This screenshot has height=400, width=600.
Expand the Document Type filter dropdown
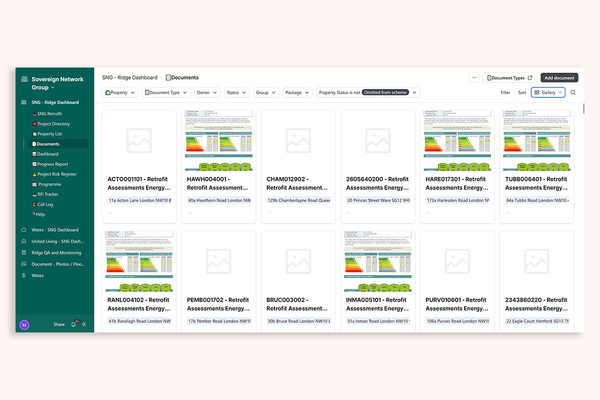[166, 92]
